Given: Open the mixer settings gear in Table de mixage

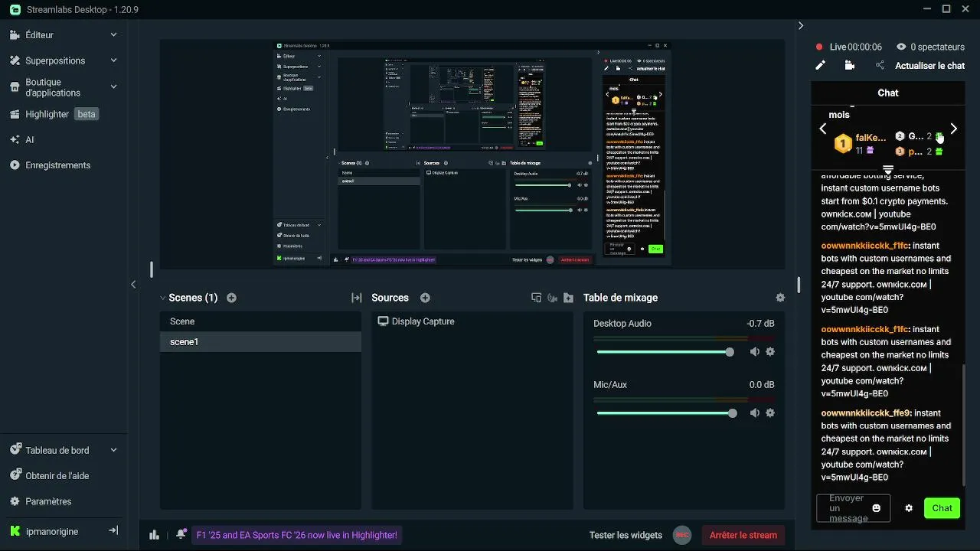Looking at the screenshot, I should click(x=780, y=298).
